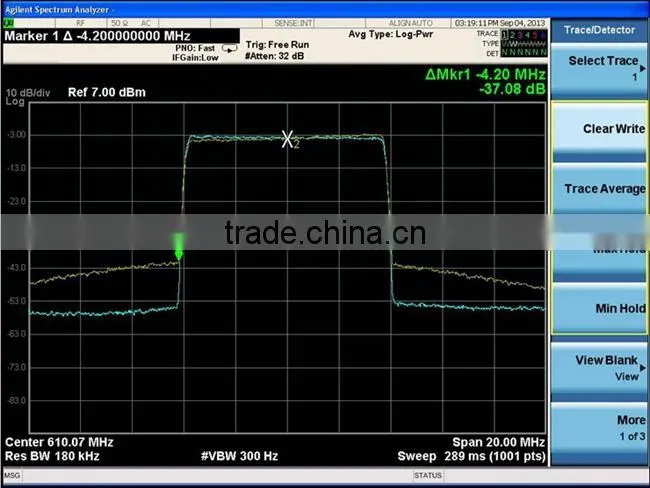The image size is (650, 488).
Task: Click the Center 610.07 MHz readout
Action: pyautogui.click(x=59, y=442)
